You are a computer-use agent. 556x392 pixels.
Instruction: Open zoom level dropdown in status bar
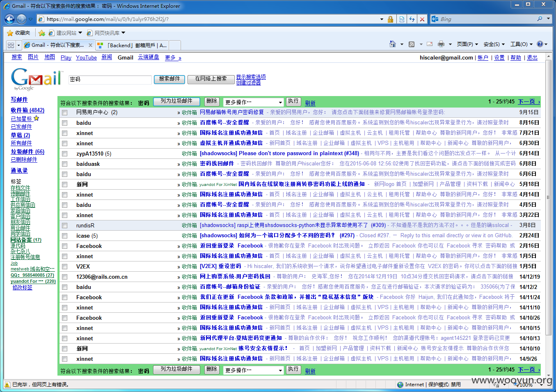click(x=541, y=385)
